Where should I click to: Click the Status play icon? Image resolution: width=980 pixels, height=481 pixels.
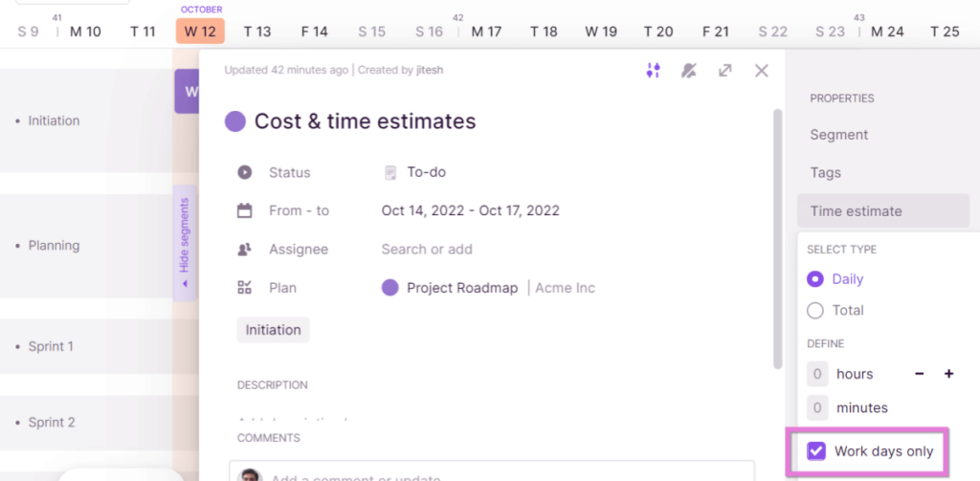(244, 172)
